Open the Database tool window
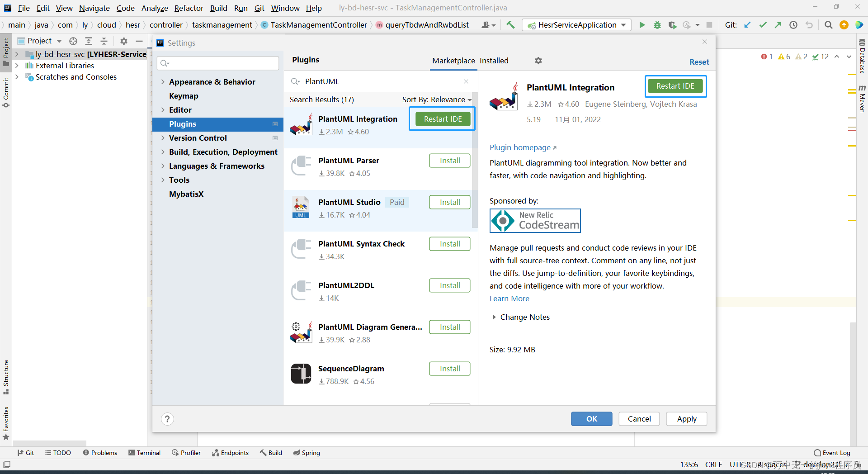868x474 pixels. [x=862, y=57]
